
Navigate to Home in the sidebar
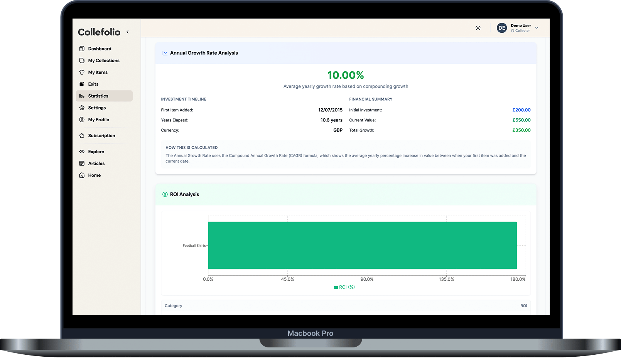(94, 175)
